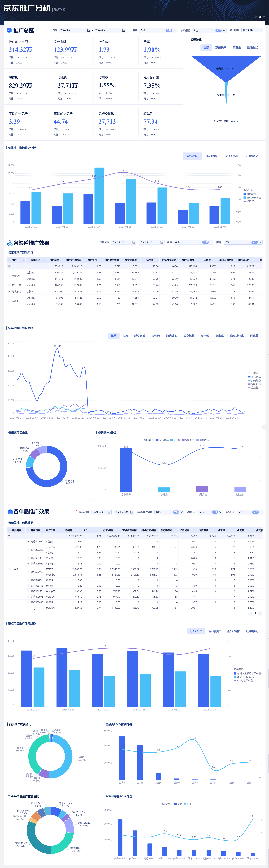Open 品类名称 filter dropdown
Screen dimensions: 269x868
point(210,512)
